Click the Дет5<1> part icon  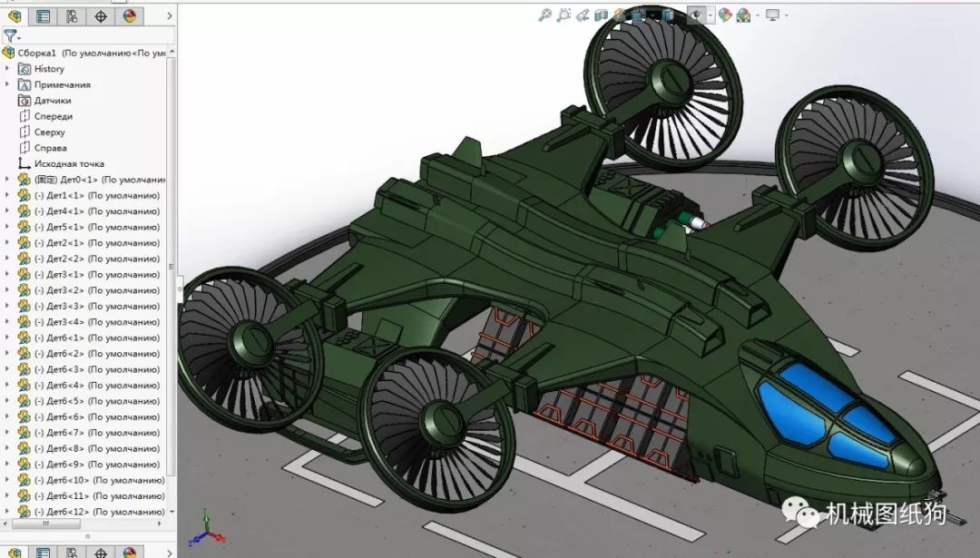point(24,227)
